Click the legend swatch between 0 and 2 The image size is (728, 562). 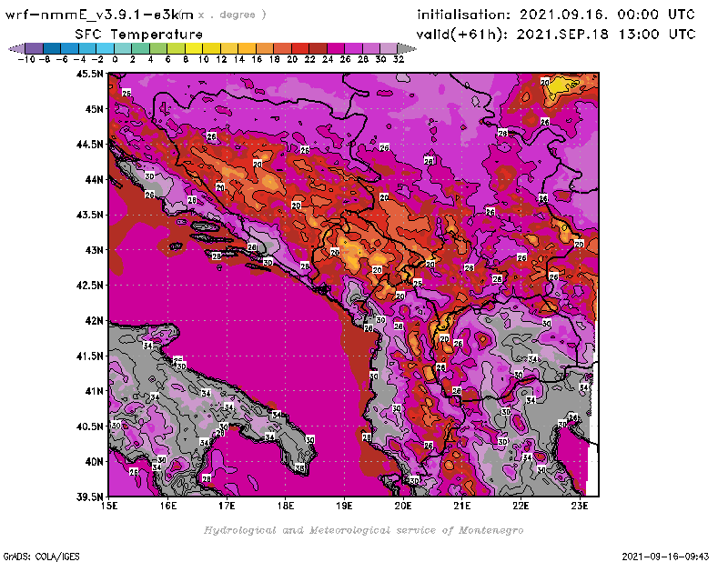(x=123, y=48)
